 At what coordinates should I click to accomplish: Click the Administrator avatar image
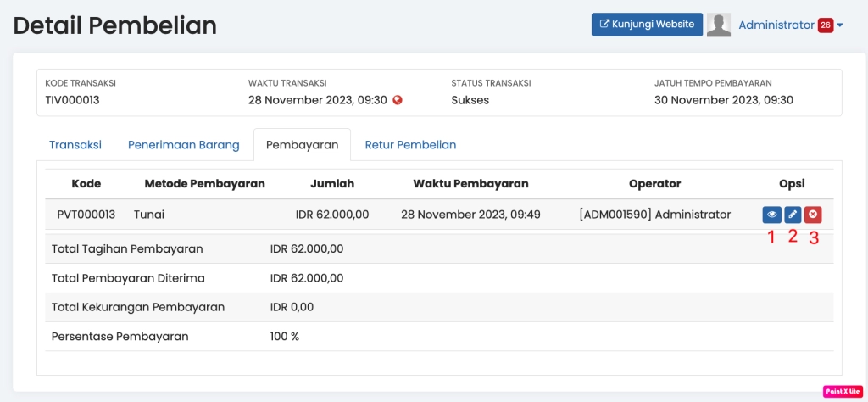pos(719,25)
